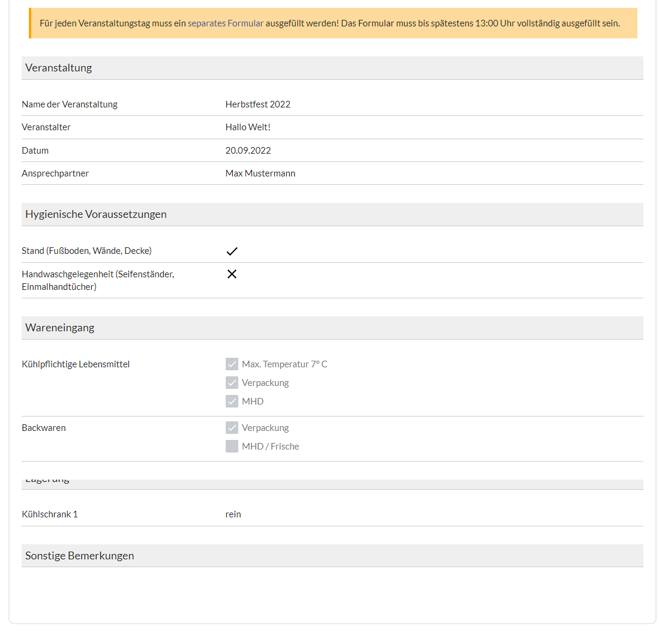
Task: Select the Hygienische Voraussetzungen section header
Action: [x=333, y=214]
